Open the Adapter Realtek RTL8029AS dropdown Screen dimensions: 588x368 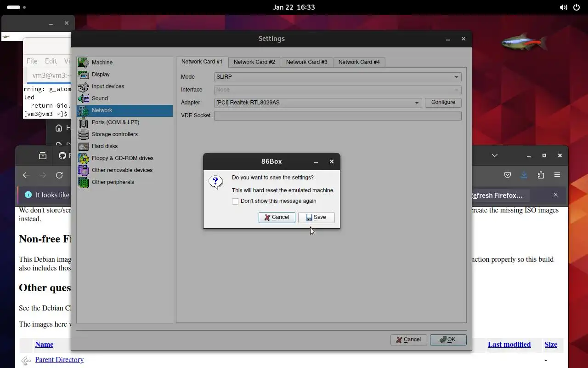318,103
